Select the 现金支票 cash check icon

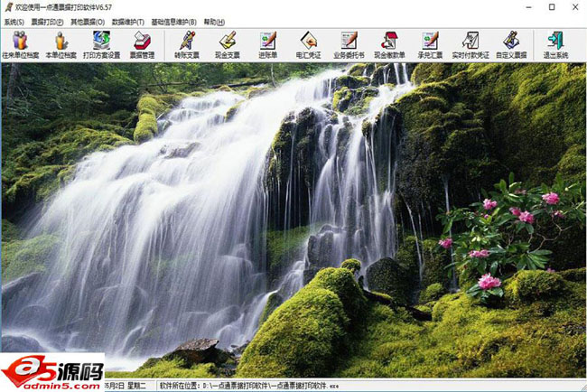(228, 44)
